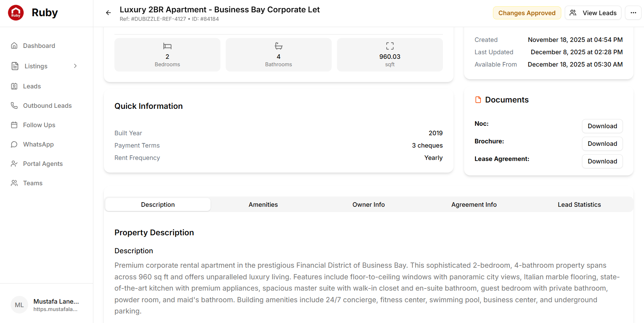Expand the Listings chevron
This screenshot has width=644, height=323.
75,66
